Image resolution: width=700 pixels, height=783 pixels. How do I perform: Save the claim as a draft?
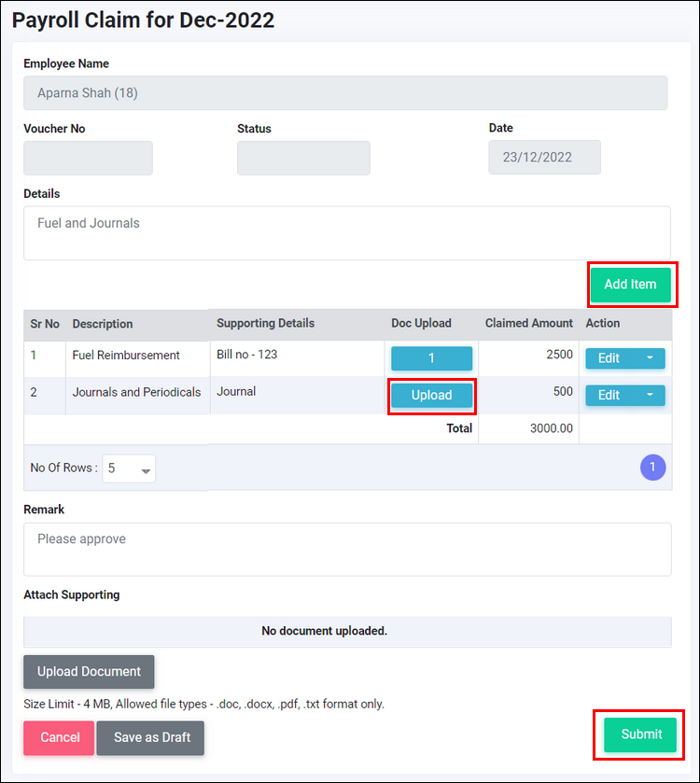coord(151,737)
